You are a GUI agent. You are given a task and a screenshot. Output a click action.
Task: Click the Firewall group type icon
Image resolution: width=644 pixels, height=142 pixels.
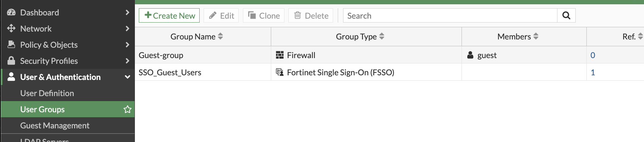pos(280,55)
